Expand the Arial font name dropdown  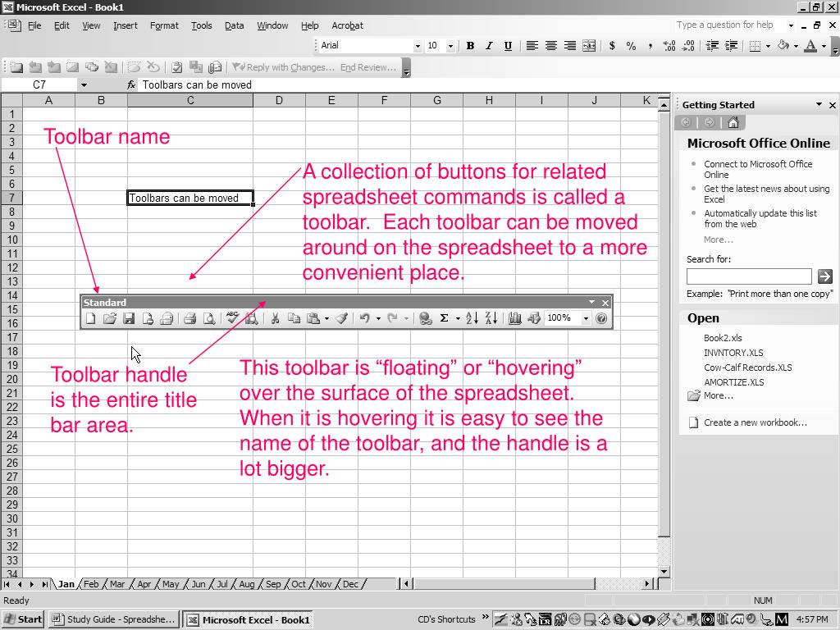pyautogui.click(x=418, y=46)
